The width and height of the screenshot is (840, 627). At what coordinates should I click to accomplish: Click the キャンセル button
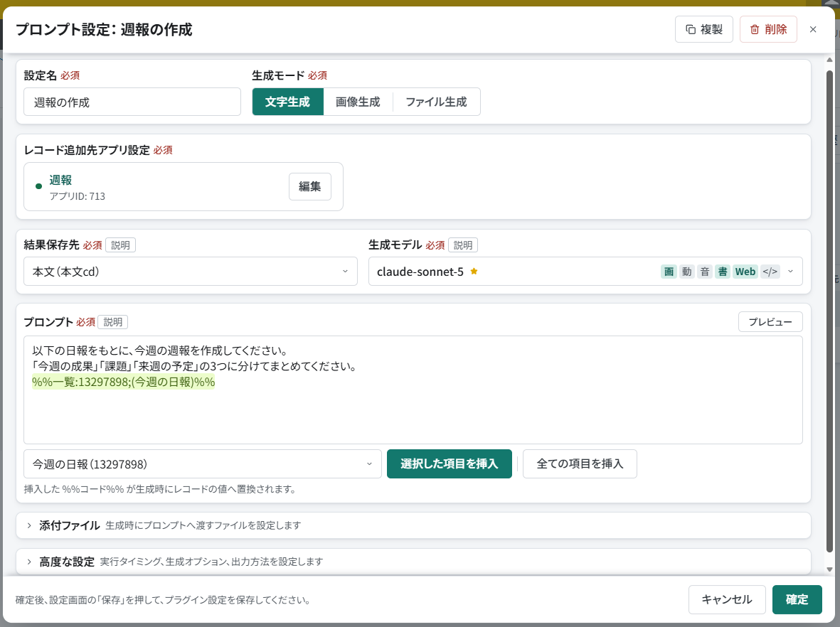point(727,600)
